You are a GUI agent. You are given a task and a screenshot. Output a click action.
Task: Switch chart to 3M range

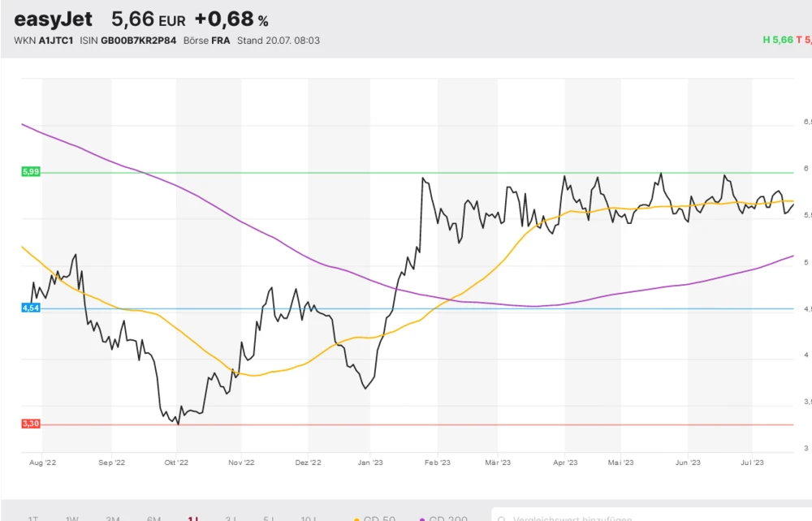coord(113,519)
